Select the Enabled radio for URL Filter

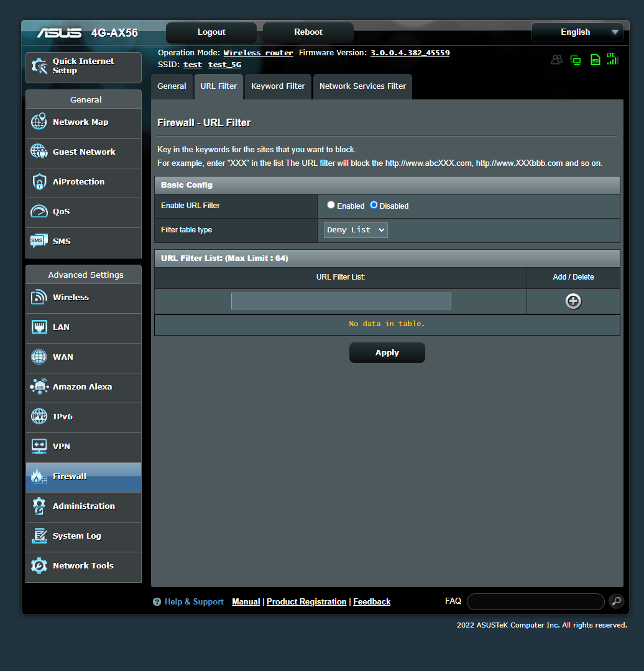(331, 205)
